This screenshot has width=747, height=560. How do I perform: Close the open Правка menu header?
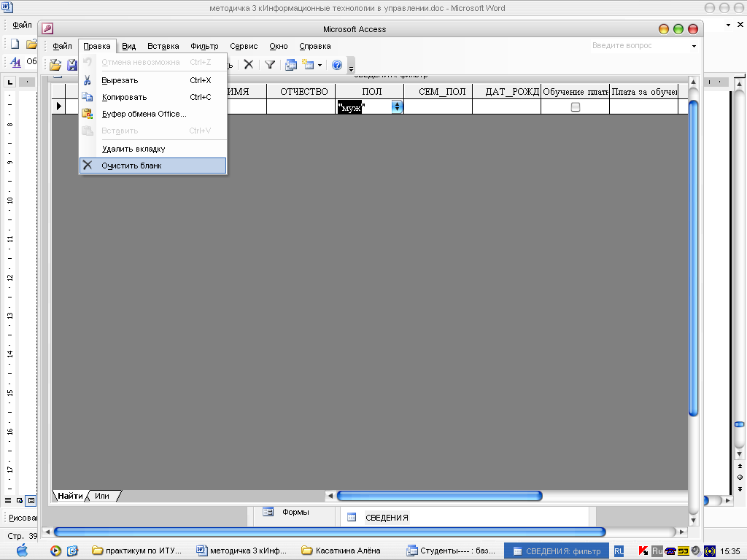click(97, 46)
